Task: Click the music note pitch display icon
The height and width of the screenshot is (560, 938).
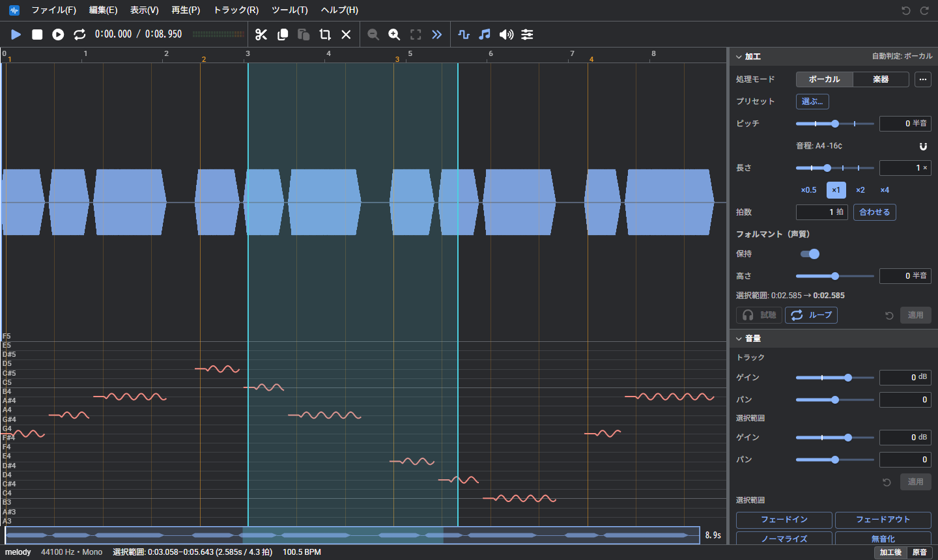Action: tap(485, 35)
